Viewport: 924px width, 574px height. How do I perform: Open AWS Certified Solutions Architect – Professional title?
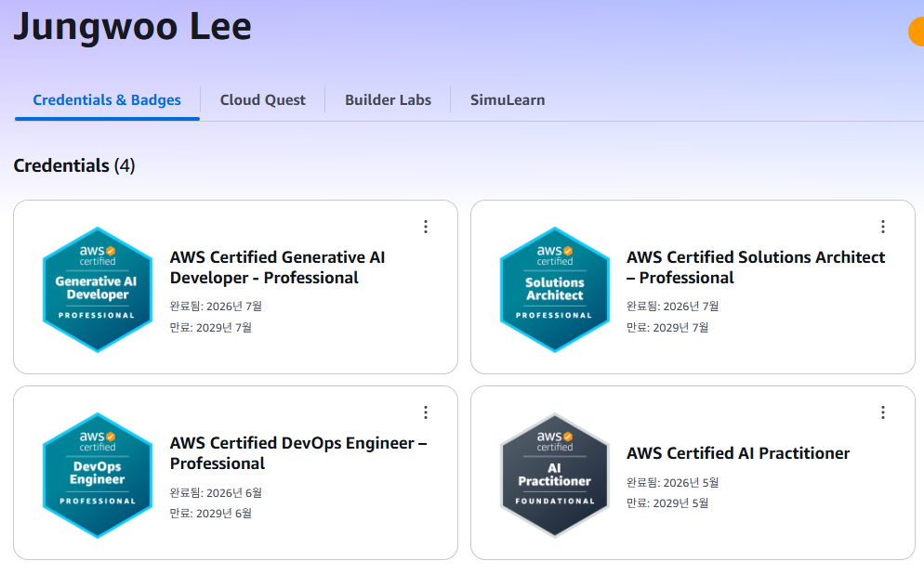pos(756,267)
